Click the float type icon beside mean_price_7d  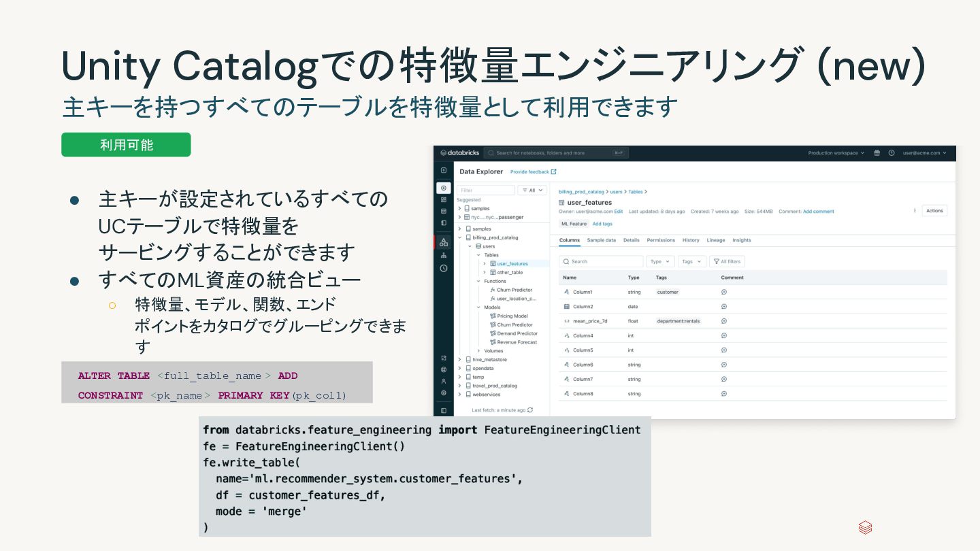[567, 321]
